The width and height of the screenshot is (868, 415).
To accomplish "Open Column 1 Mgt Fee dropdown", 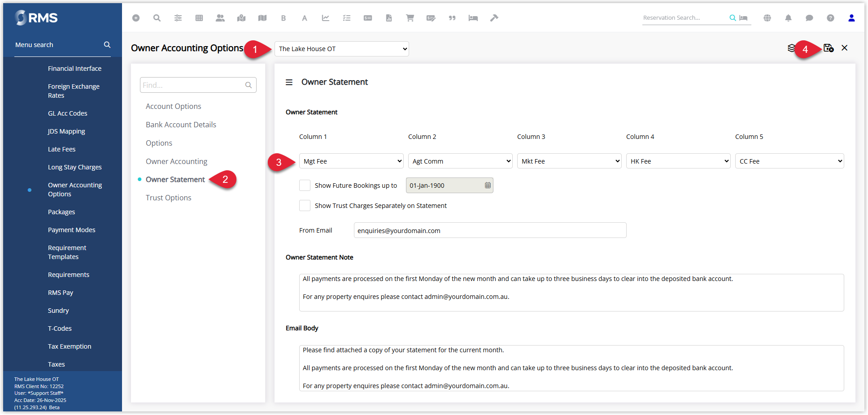I will 351,161.
